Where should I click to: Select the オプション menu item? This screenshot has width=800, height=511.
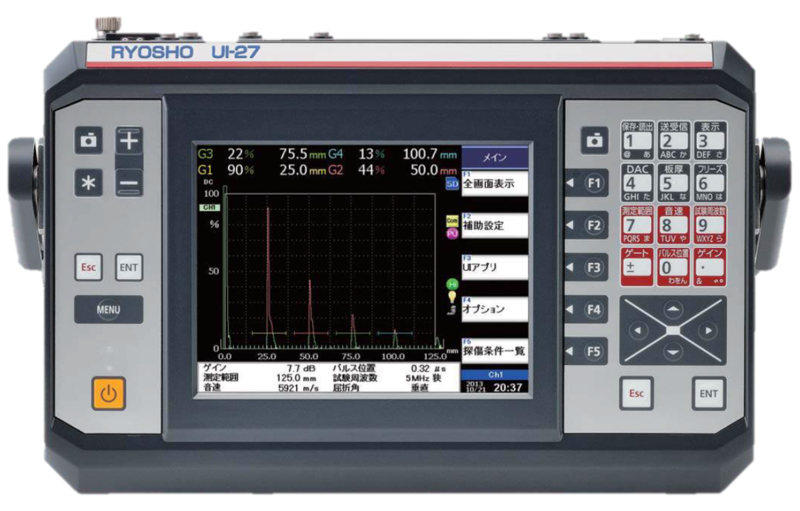coord(495,309)
